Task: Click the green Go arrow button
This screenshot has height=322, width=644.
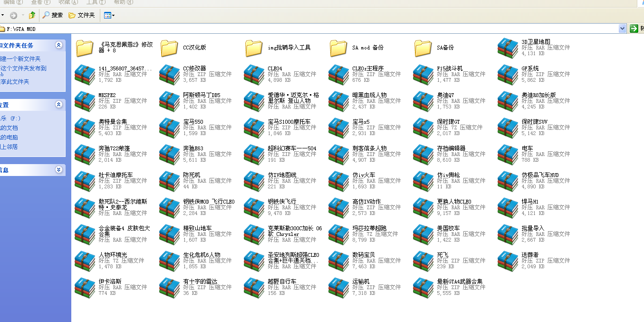Action: click(634, 29)
